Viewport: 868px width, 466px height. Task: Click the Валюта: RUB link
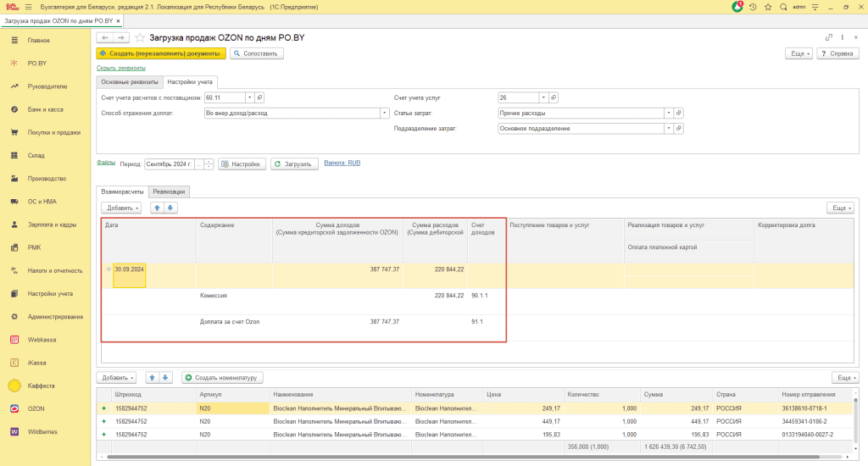(x=342, y=163)
